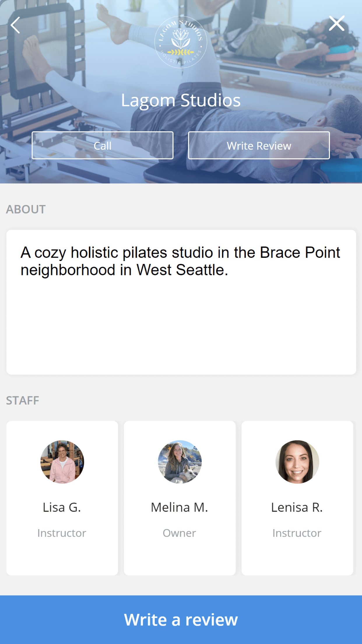Select the ABOUT section header

click(x=26, y=209)
